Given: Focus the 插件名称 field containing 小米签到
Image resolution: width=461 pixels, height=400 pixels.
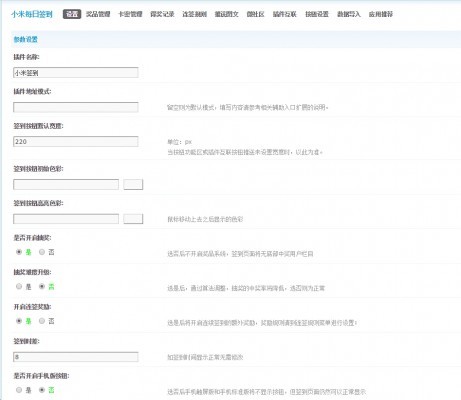Looking at the screenshot, I should (x=76, y=73).
